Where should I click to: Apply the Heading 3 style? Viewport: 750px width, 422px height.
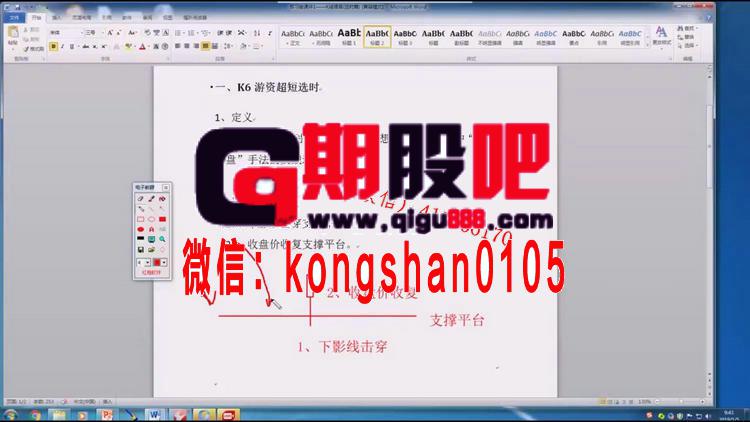point(405,37)
